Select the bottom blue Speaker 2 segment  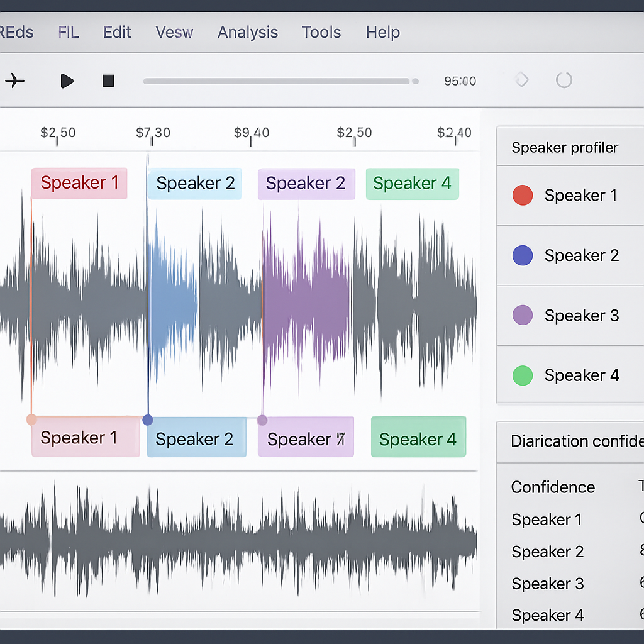(x=196, y=438)
